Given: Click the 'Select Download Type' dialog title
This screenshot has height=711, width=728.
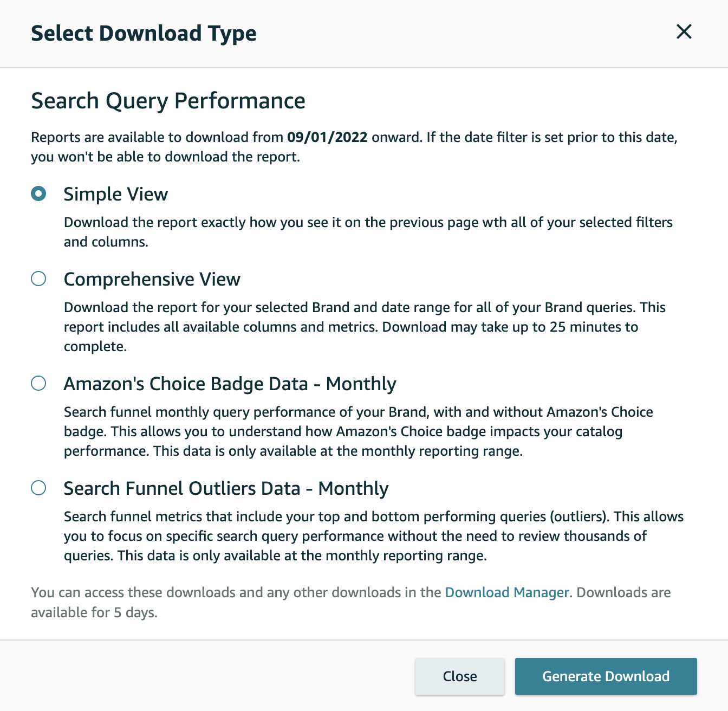Looking at the screenshot, I should 144,34.
